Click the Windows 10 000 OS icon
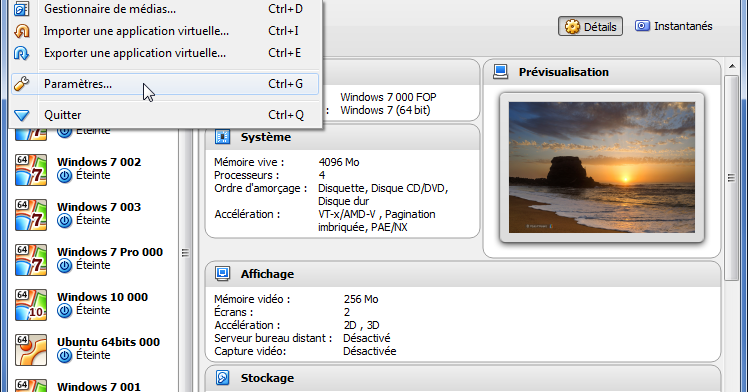The width and height of the screenshot is (748, 392). (x=31, y=304)
